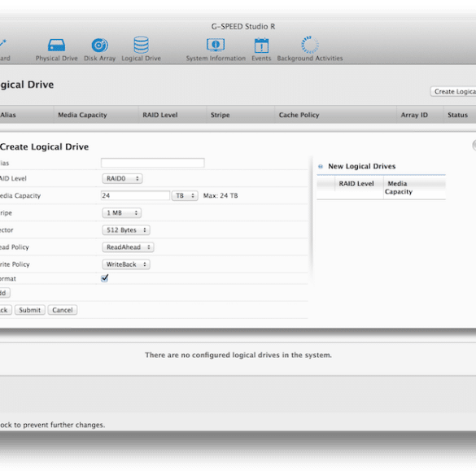Click the New Logical Drives collapse bullet icon

click(321, 166)
